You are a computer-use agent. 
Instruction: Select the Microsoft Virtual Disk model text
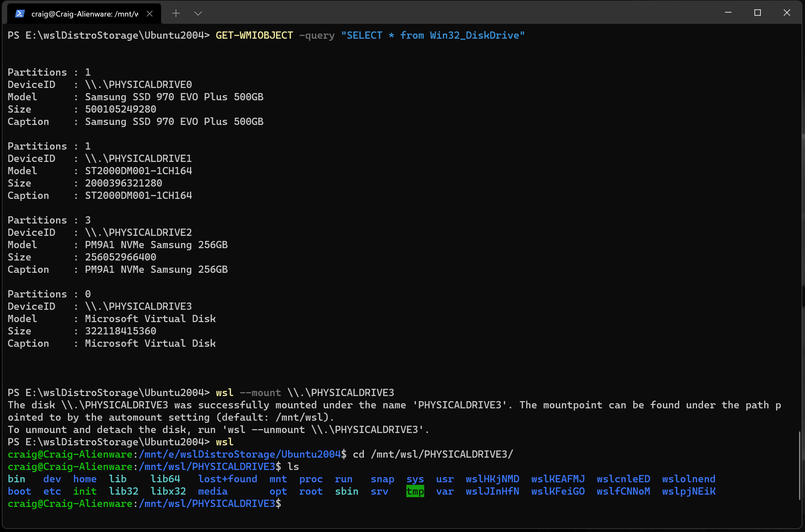pyautogui.click(x=150, y=318)
